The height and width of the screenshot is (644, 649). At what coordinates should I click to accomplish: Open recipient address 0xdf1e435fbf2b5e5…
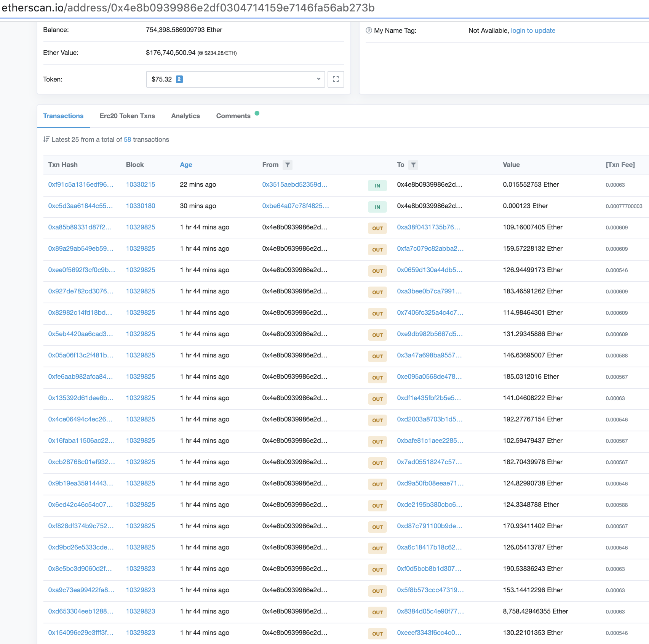point(429,398)
